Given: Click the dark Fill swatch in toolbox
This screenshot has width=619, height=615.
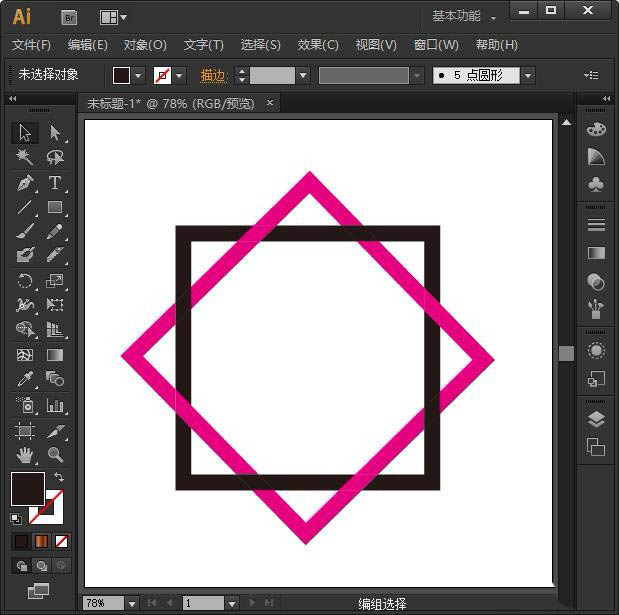Looking at the screenshot, I should pyautogui.click(x=27, y=489).
